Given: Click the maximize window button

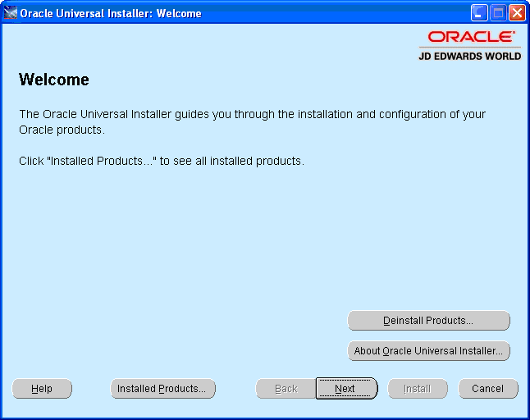Looking at the screenshot, I should tap(498, 13).
